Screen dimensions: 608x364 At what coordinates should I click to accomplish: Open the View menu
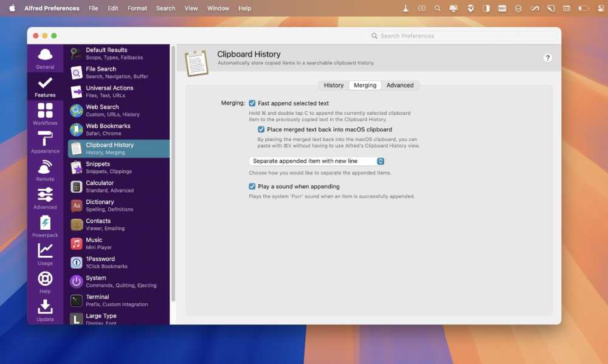[191, 8]
